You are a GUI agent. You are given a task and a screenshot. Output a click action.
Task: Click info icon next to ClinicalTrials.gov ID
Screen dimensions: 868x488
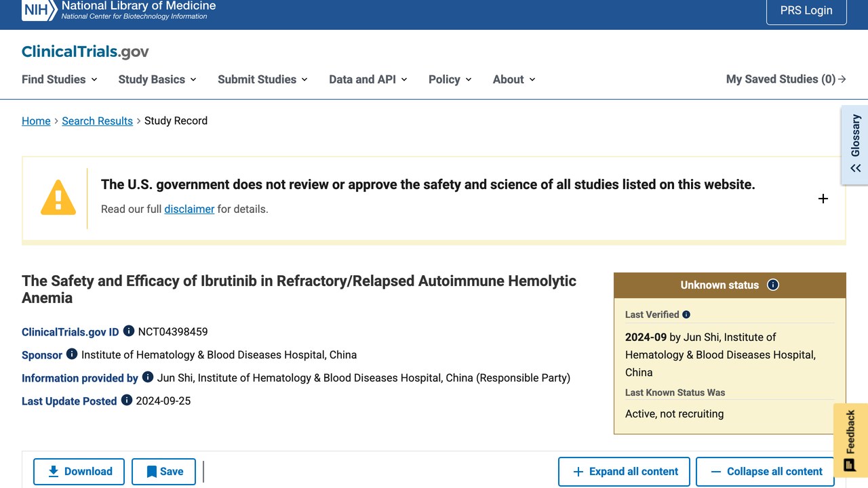[x=129, y=331]
